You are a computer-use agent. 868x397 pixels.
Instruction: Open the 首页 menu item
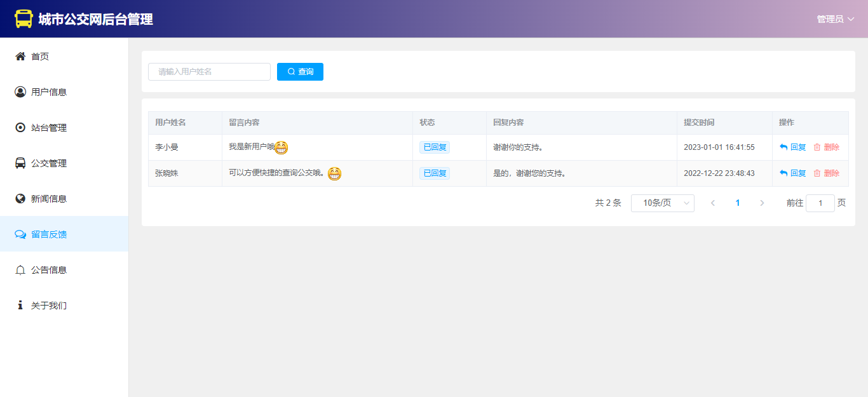coord(64,57)
